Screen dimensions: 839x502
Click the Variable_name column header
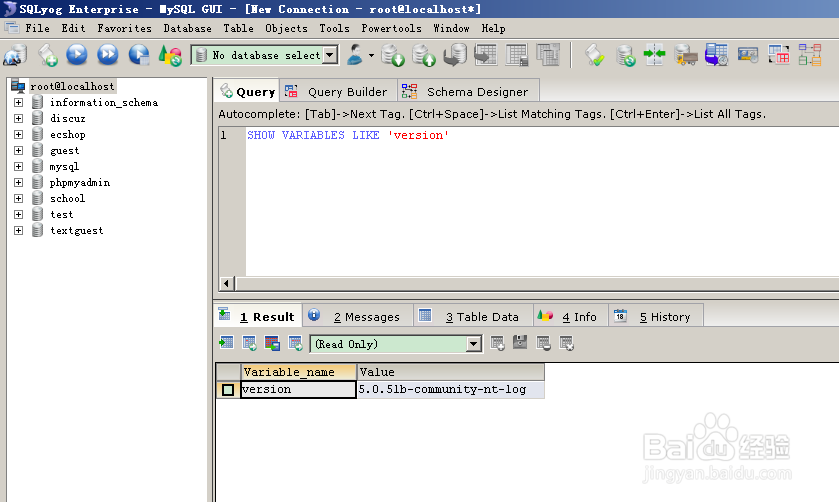point(299,372)
